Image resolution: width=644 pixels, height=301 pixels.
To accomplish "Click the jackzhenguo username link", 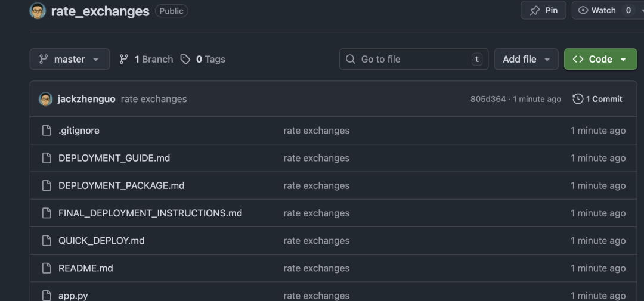I will coord(86,99).
